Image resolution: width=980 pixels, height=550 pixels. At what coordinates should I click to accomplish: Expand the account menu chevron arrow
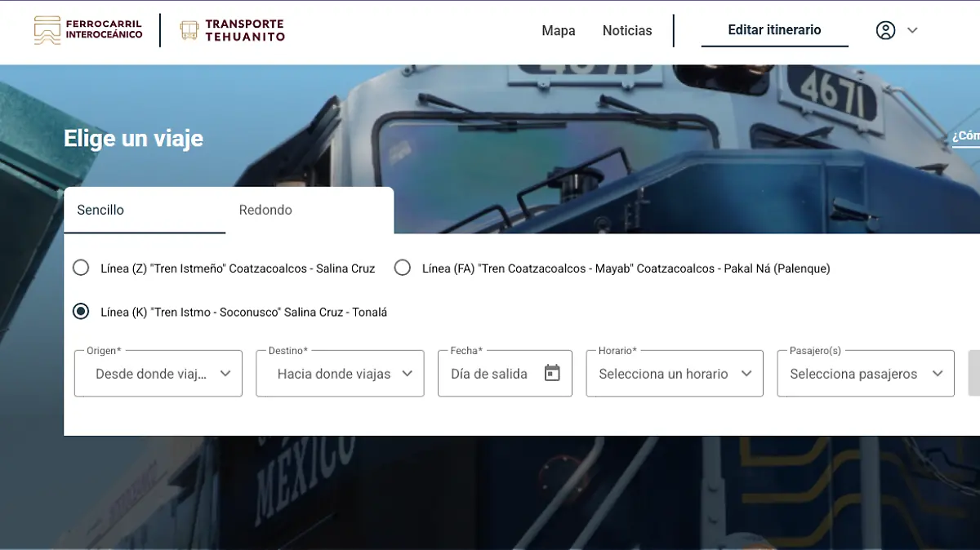pos(912,30)
